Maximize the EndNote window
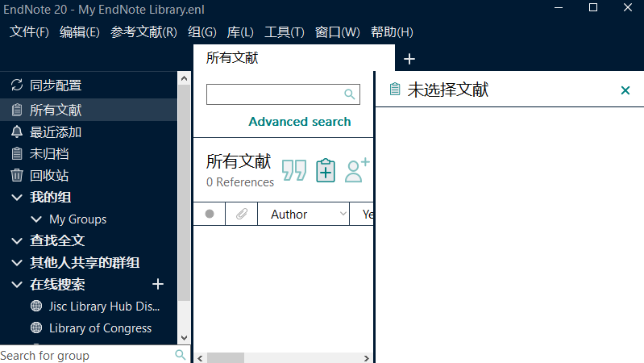Screen dimensions: 644x363 (x=593, y=7)
